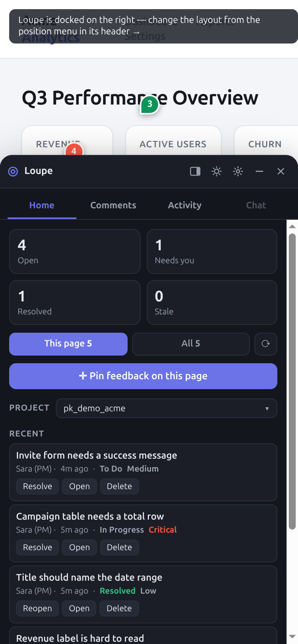This screenshot has height=644, width=298.
Task: Click the Loupe docked layout tooltip banner
Action: 154,26
